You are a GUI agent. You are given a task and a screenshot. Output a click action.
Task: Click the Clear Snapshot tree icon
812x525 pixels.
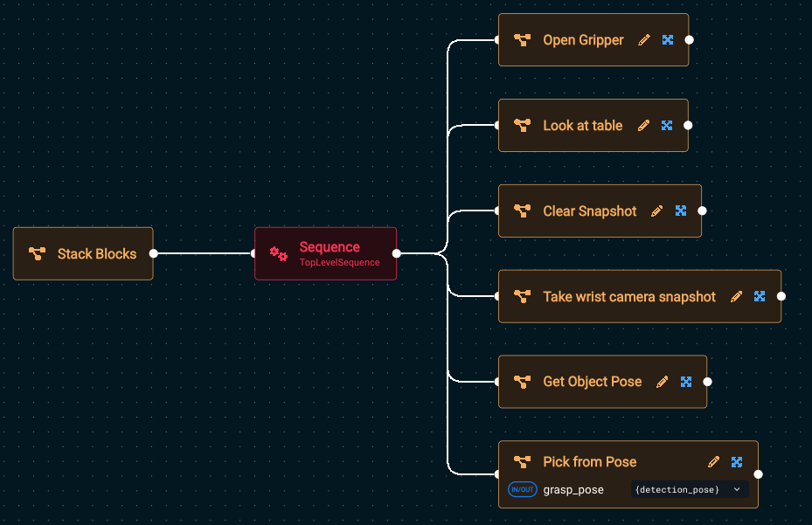522,211
